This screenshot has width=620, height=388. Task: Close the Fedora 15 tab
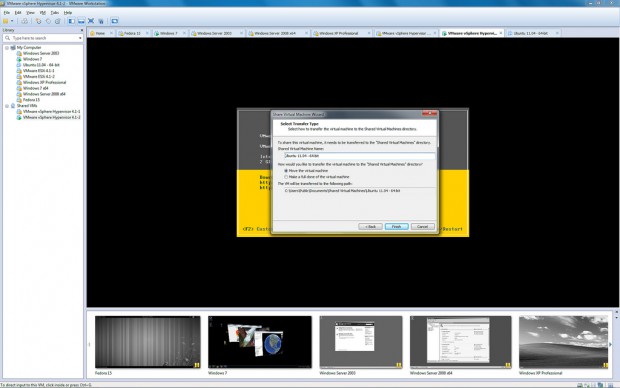147,33
